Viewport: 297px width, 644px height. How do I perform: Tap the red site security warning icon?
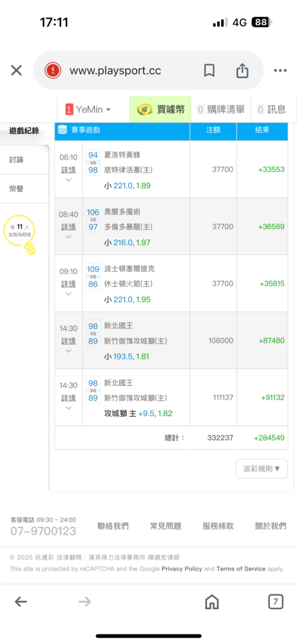pyautogui.click(x=53, y=71)
